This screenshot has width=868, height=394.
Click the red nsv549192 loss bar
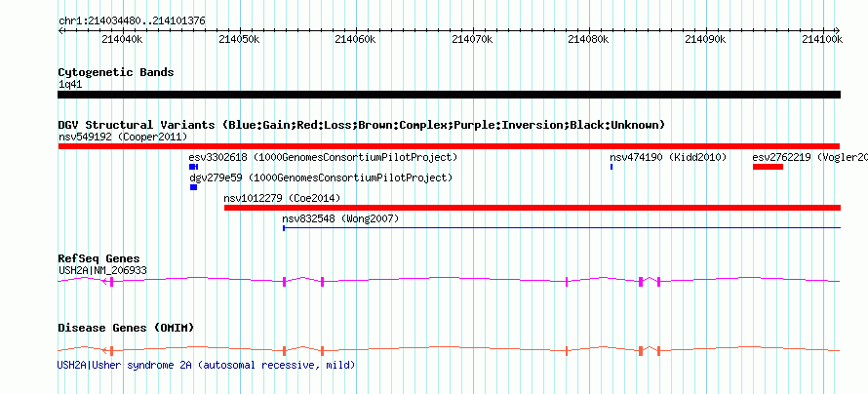(x=449, y=146)
